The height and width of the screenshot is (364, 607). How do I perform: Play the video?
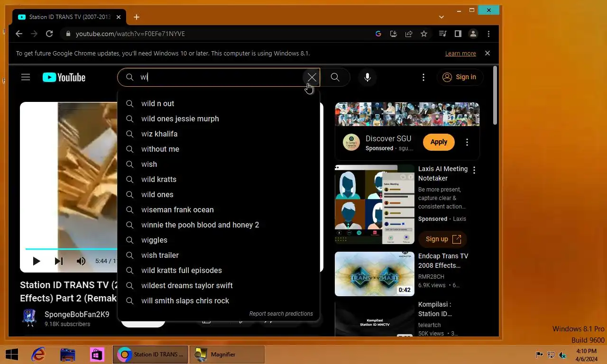[36, 261]
